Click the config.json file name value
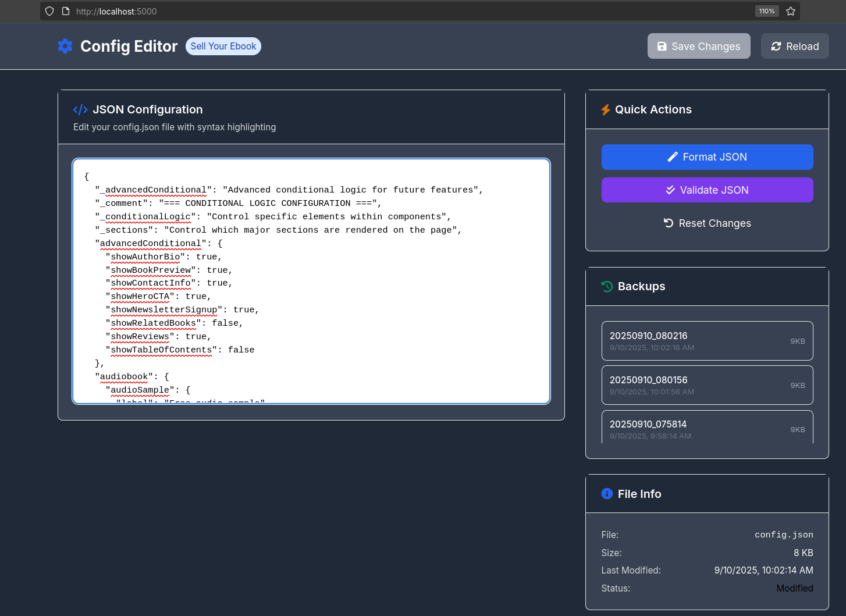The height and width of the screenshot is (616, 846). [x=784, y=535]
